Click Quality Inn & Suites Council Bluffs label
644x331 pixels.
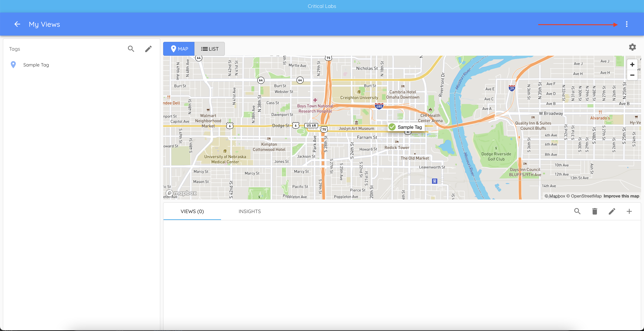pos(533,126)
